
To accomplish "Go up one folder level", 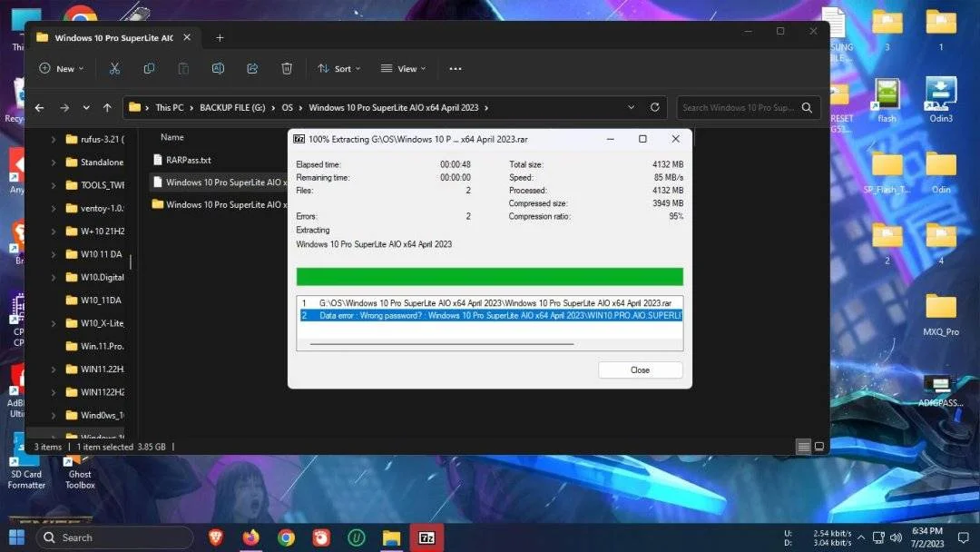I will (107, 107).
